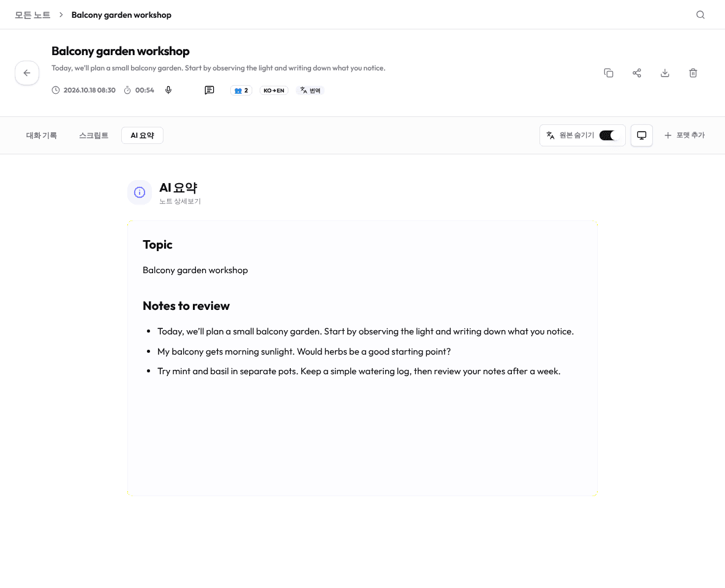
Task: Click the topic text under Topic heading
Action: pyautogui.click(x=195, y=270)
